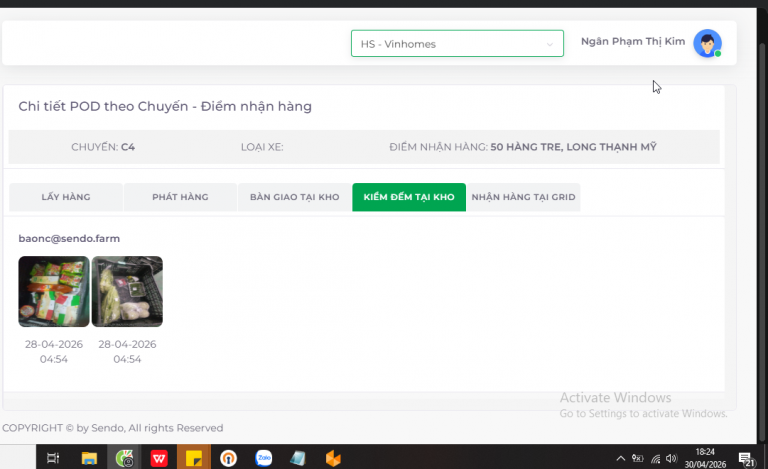
Task: Open the volume speaker tray icon
Action: click(672, 458)
